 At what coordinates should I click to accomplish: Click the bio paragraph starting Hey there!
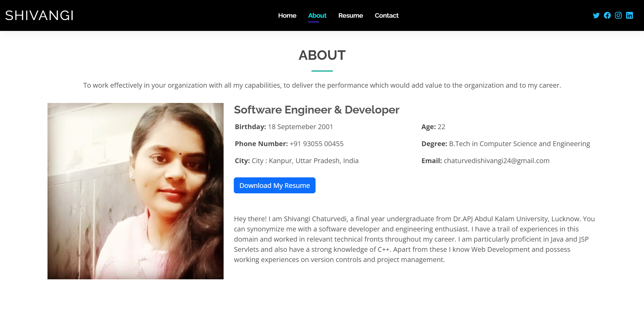[414, 239]
